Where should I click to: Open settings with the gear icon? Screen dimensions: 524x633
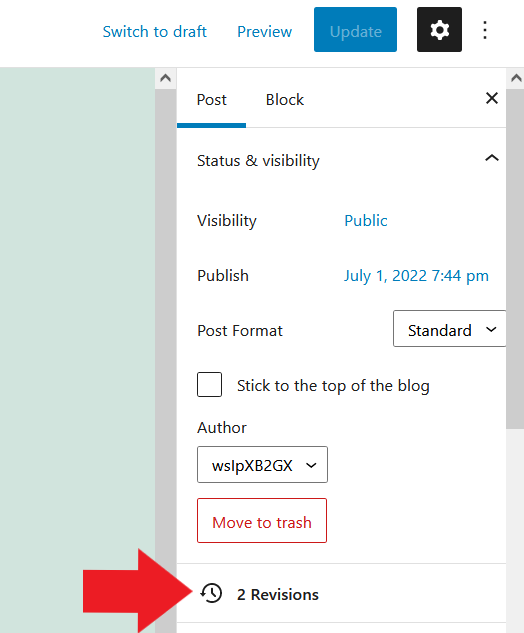click(439, 29)
